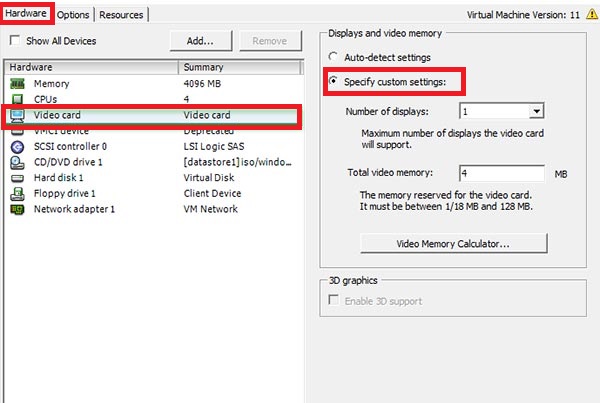Click the Add... button

point(200,41)
